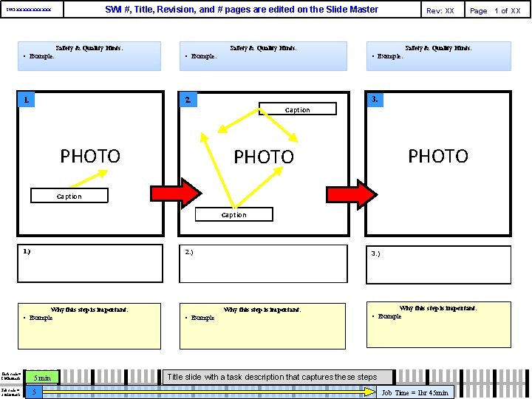Click the Caption box in photo 1
The height and width of the screenshot is (399, 532).
pyautogui.click(x=69, y=196)
